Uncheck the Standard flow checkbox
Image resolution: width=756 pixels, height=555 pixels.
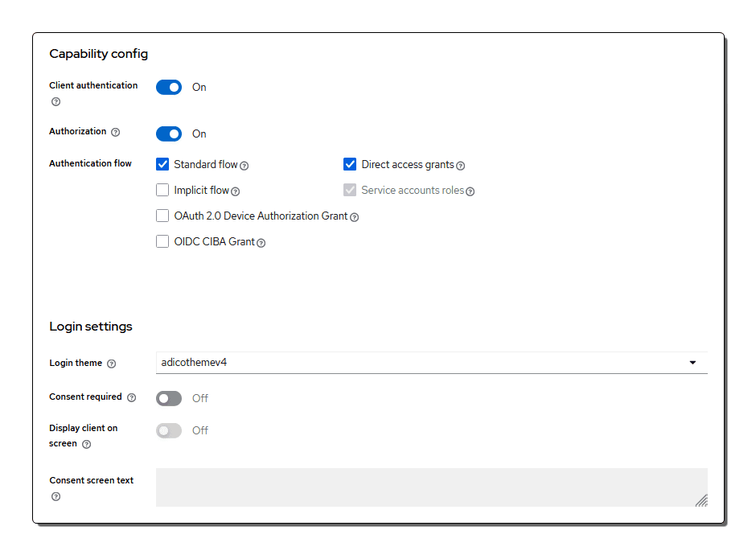[x=162, y=165]
